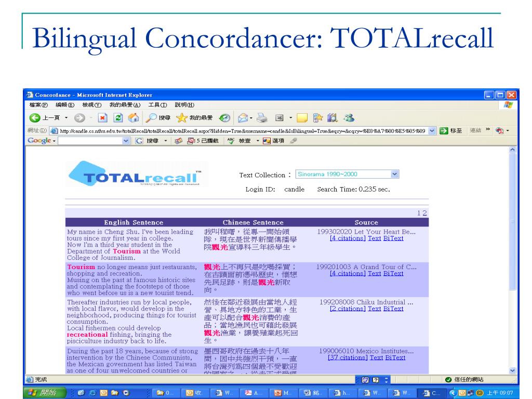Viewport: 532px width, 399px height.
Task: Open the Edit icon dropdown arrow
Action: (290, 118)
